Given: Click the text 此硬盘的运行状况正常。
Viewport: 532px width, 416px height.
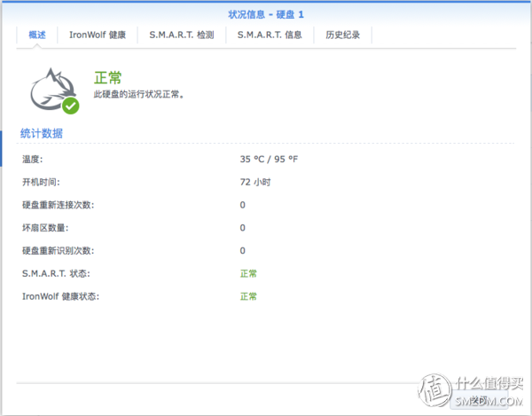Looking at the screenshot, I should (139, 94).
